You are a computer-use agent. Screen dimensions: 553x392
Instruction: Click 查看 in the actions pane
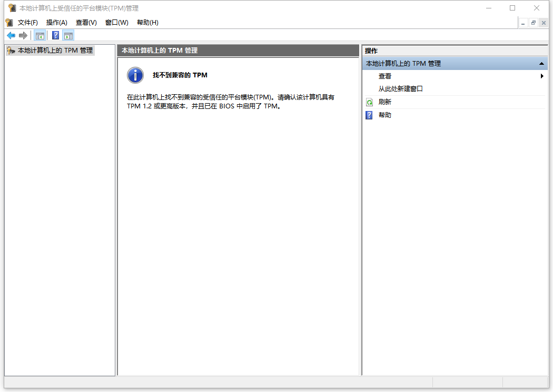pos(385,76)
